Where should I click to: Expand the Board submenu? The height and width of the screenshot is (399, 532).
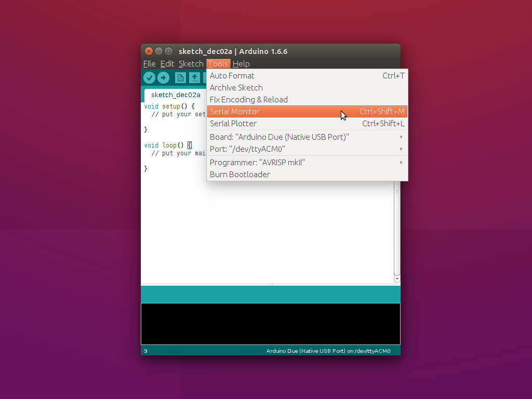point(307,137)
